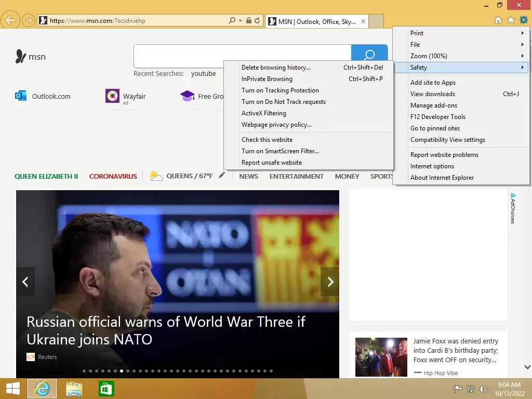532x399 pixels.
Task: Click the graduation cap Free shortcut icon
Action: 187,96
